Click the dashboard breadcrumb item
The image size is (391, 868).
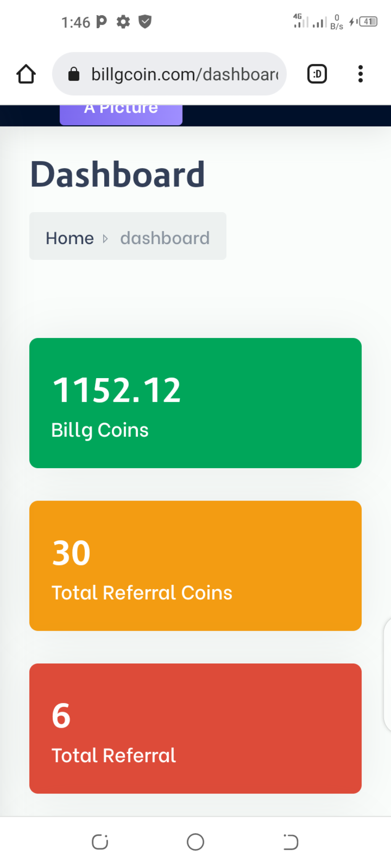pyautogui.click(x=165, y=238)
